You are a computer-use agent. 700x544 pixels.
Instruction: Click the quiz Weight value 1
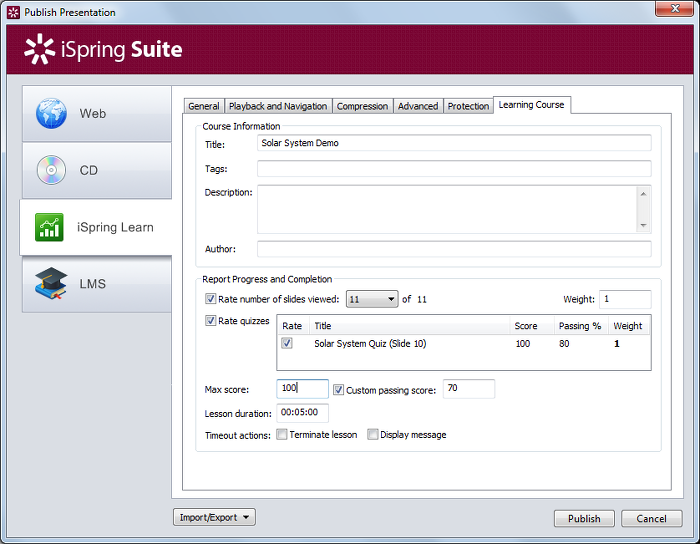tap(617, 344)
